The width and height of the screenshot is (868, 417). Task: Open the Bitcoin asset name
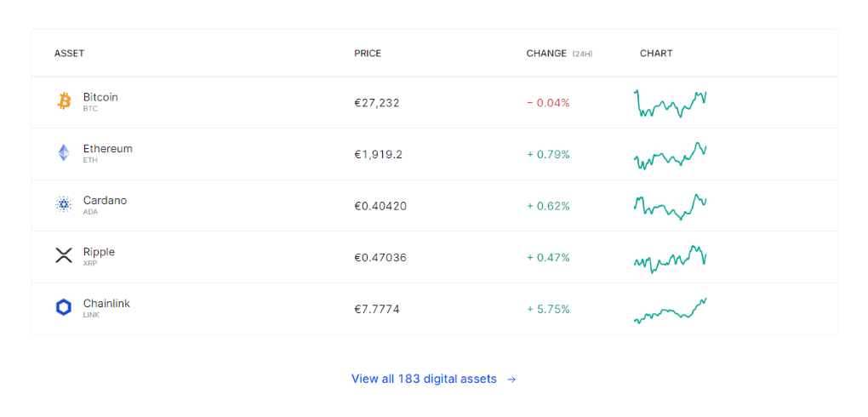[100, 97]
